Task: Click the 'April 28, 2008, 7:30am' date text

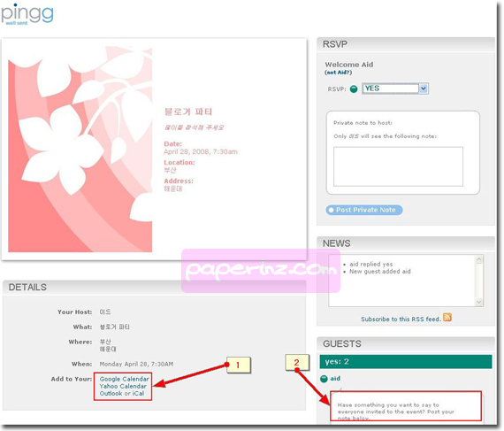Action: tap(201, 152)
